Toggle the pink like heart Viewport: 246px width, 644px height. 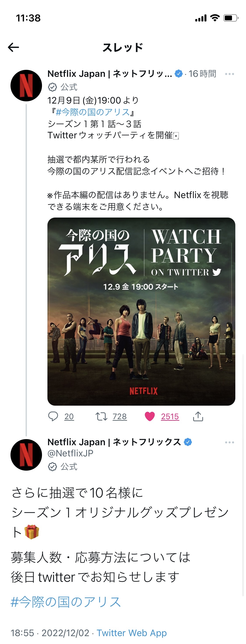point(150,417)
